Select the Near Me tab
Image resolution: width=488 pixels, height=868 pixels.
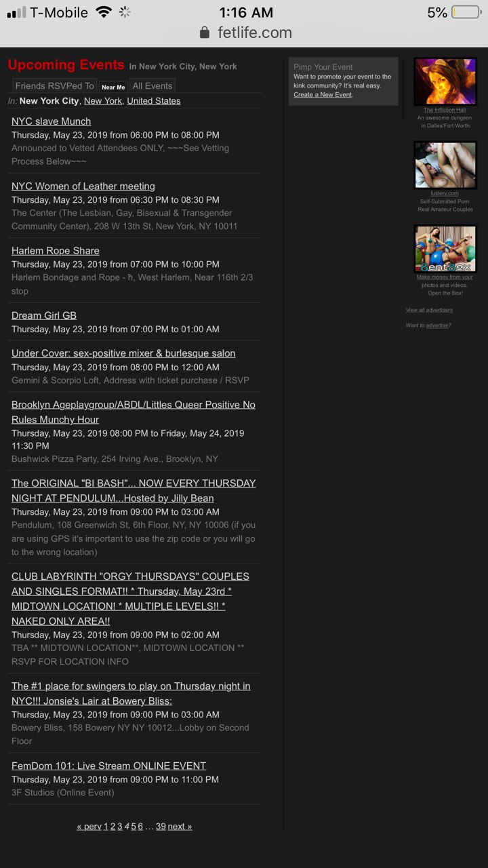pyautogui.click(x=113, y=87)
